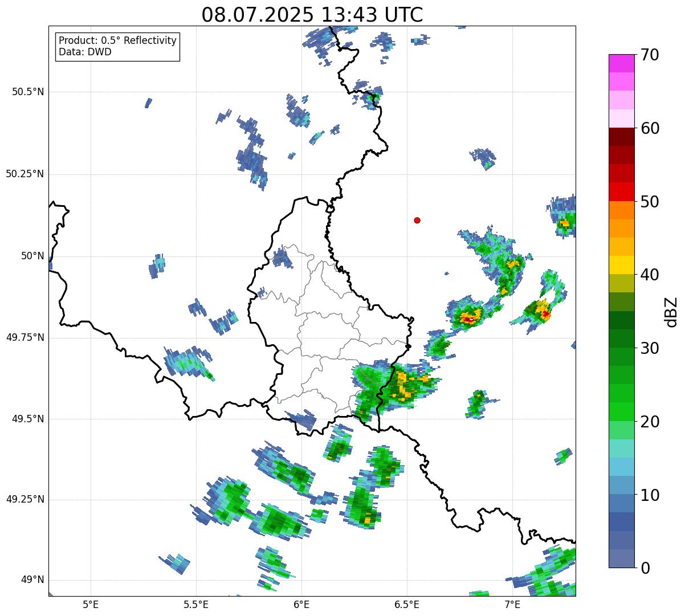This screenshot has height=616, width=685.
Task: Click the colorbar 10 tick label
Action: pos(650,495)
